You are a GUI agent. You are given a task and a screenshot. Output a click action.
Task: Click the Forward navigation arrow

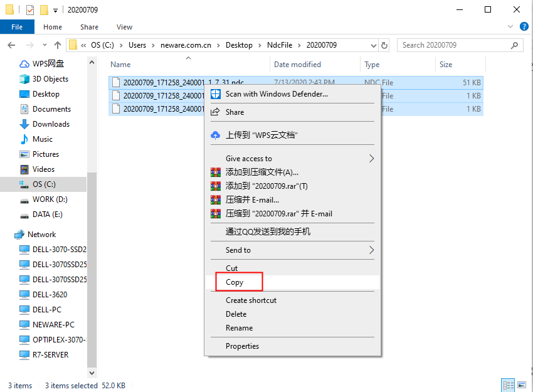pyautogui.click(x=30, y=45)
